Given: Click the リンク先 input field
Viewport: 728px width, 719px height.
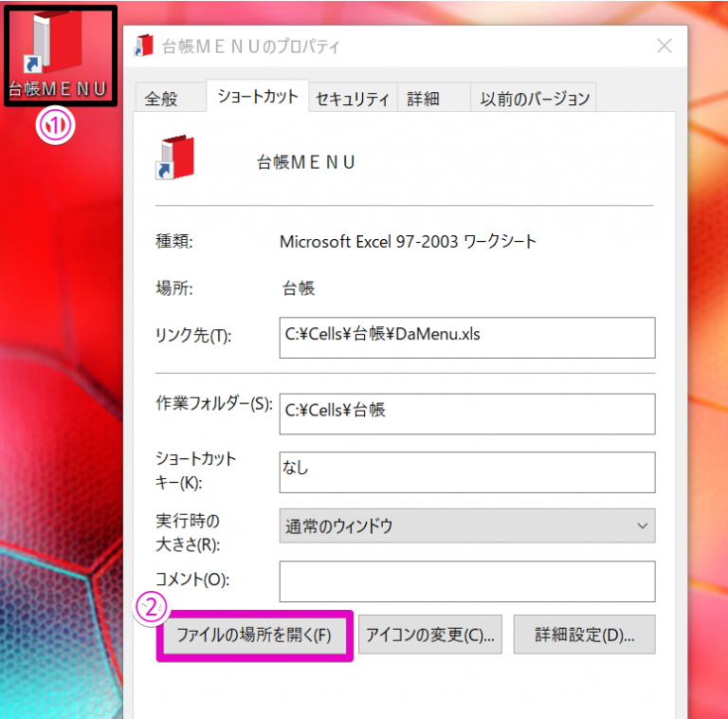Looking at the screenshot, I should click(x=467, y=338).
